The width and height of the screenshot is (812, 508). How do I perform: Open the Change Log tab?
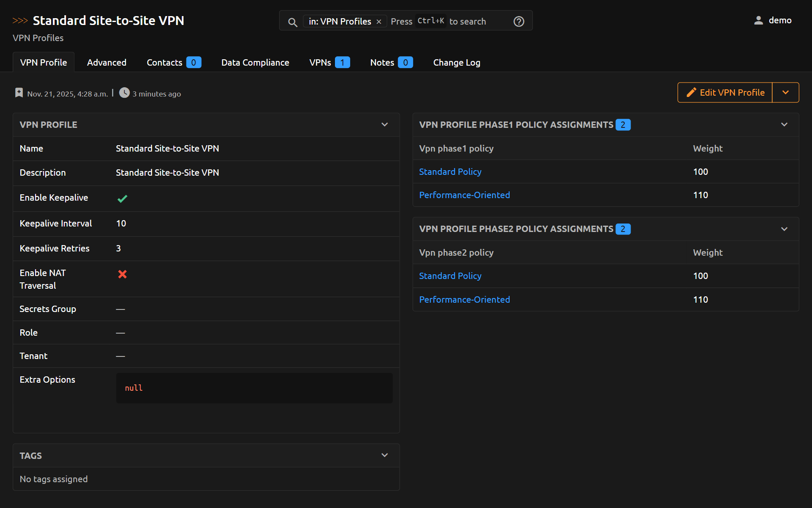point(456,63)
